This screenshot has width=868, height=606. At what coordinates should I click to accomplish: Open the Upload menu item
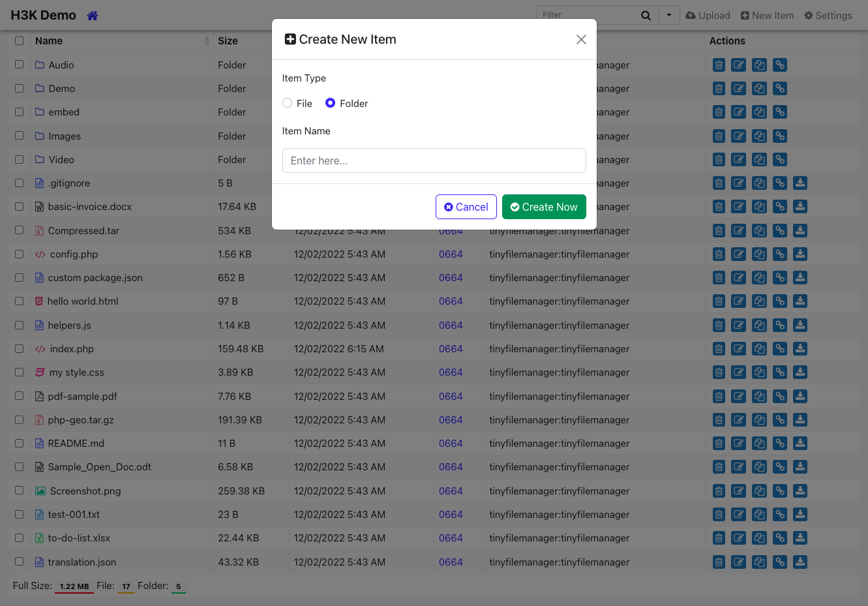click(708, 16)
